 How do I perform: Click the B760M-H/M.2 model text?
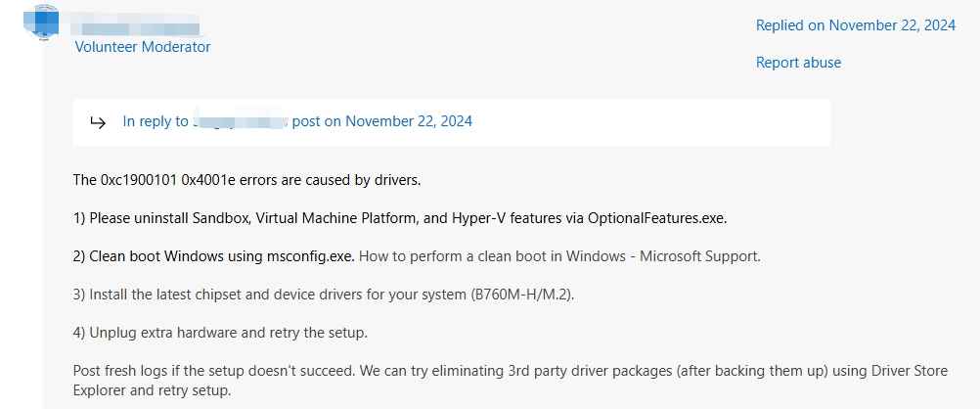coord(519,295)
